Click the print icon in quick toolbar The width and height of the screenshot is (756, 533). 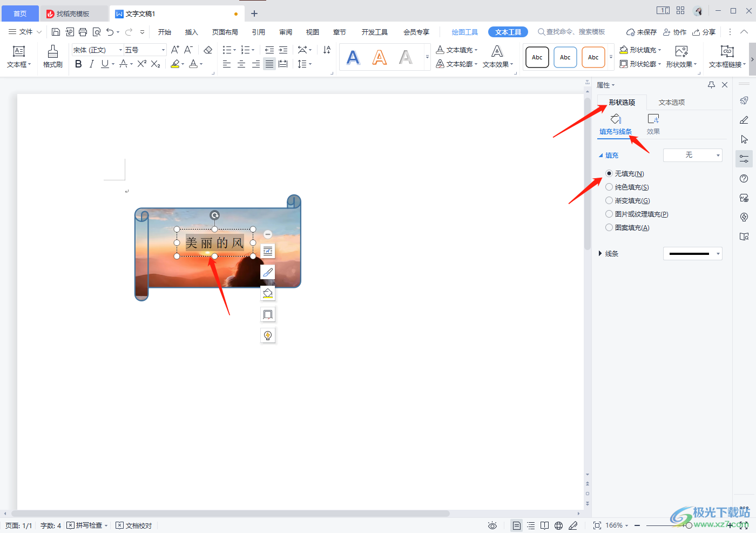click(x=83, y=32)
